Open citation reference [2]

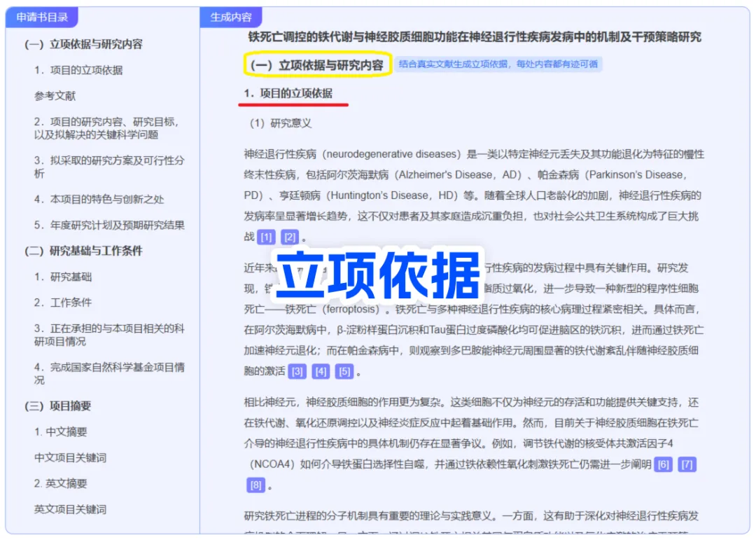[x=290, y=237]
